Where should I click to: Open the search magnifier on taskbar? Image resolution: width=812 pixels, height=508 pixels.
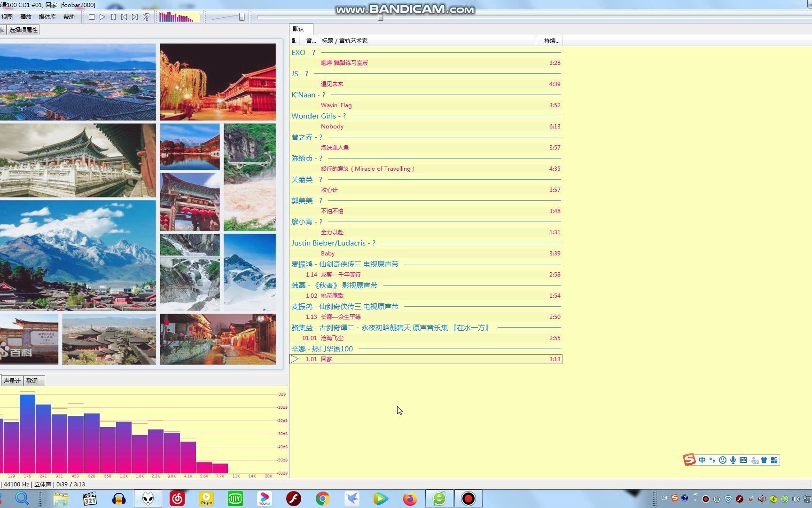(x=22, y=498)
